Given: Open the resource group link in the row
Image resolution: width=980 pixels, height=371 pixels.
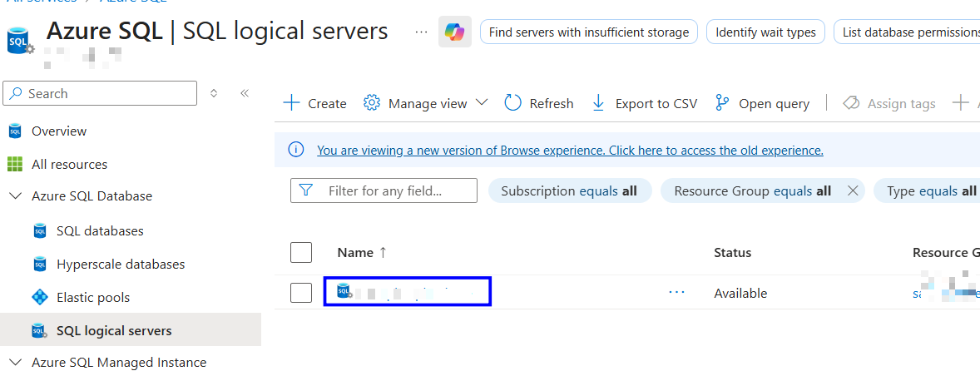Looking at the screenshot, I should (946, 292).
